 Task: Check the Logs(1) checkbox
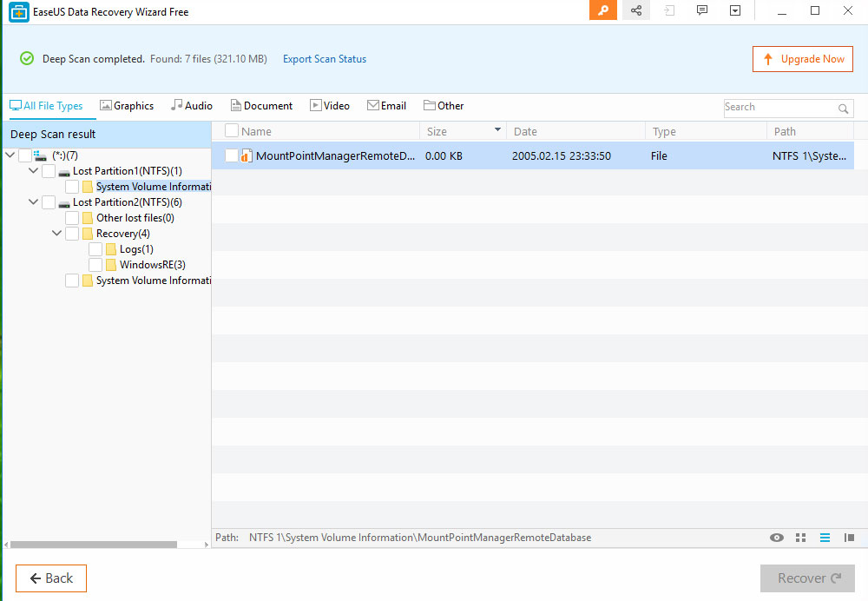95,248
